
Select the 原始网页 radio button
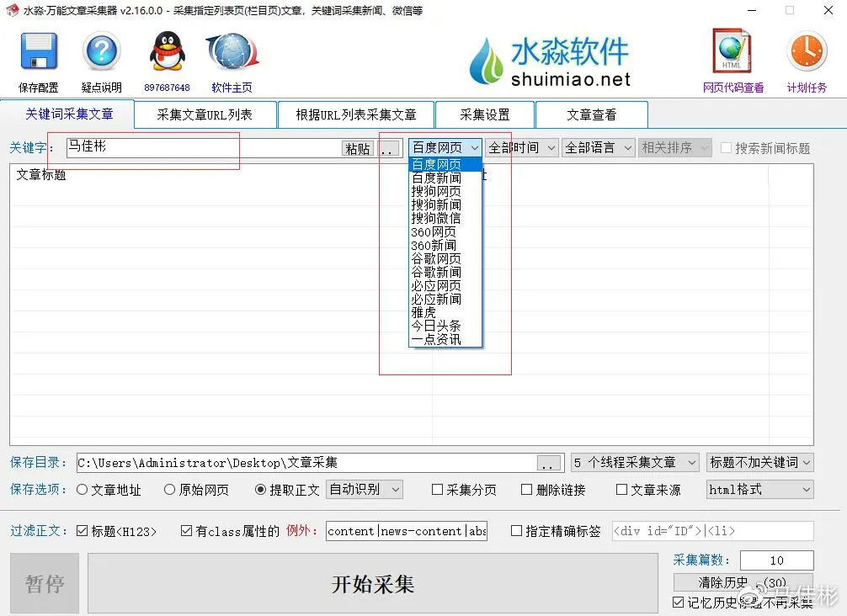tap(169, 490)
